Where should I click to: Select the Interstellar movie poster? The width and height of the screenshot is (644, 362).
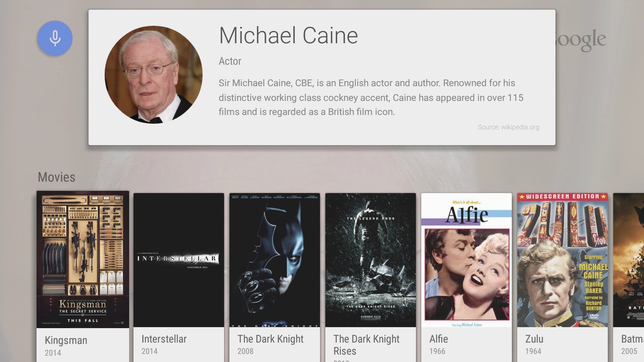tap(178, 260)
